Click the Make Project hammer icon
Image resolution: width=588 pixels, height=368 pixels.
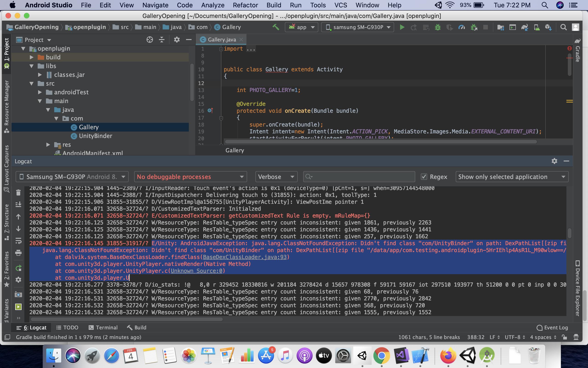[x=276, y=27]
